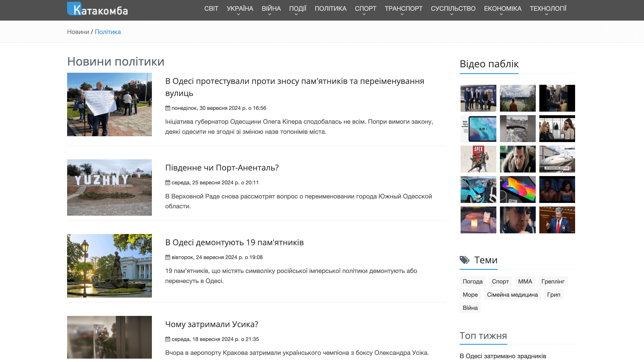Viewport: 644px width, 362px height.
Task: Click the Odesa monument and lantern photo
Action: point(110,266)
